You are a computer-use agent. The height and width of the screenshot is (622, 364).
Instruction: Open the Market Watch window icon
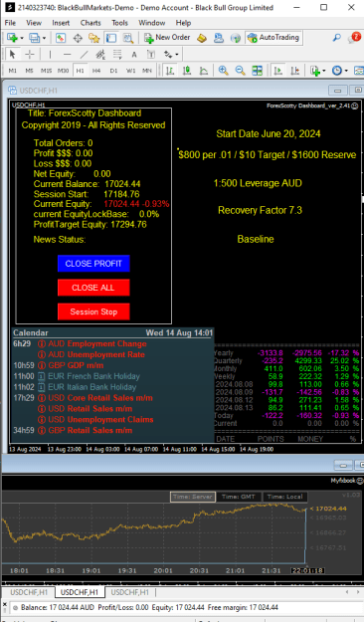click(61, 38)
